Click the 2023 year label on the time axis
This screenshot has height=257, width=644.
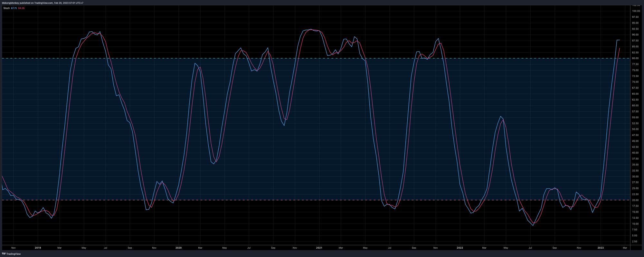tap(601, 248)
